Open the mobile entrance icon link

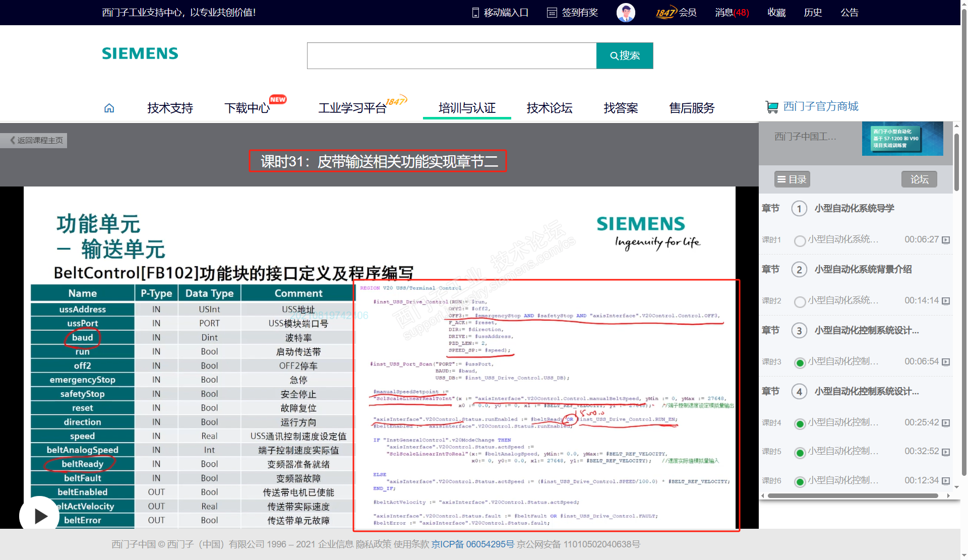coord(475,13)
